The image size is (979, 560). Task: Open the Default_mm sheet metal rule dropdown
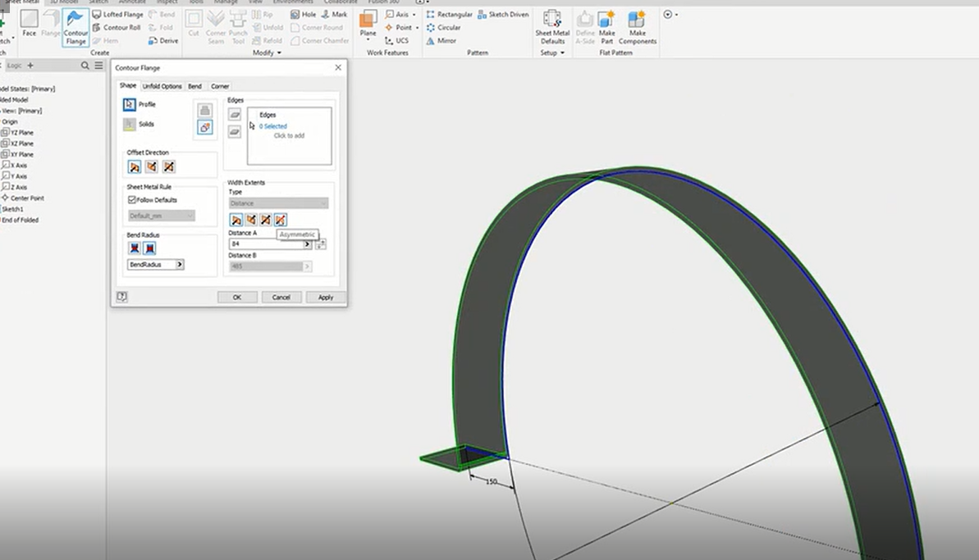click(x=161, y=216)
